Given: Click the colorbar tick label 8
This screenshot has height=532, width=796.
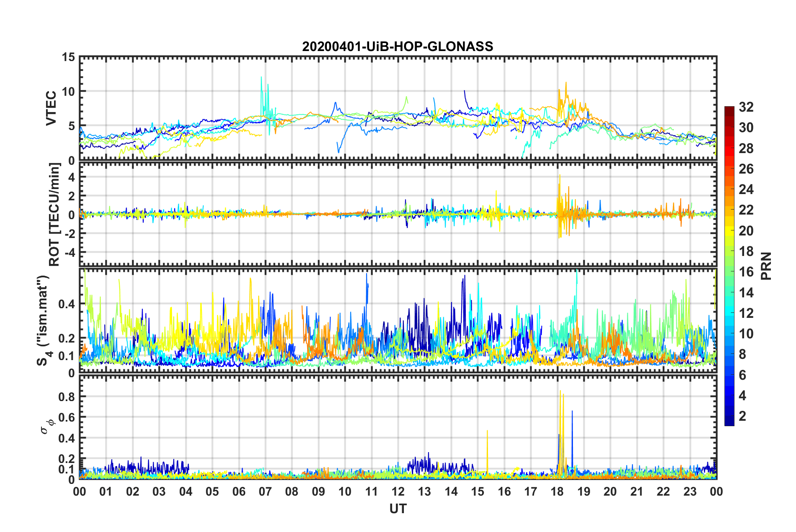Looking at the screenshot, I should pos(742,354).
